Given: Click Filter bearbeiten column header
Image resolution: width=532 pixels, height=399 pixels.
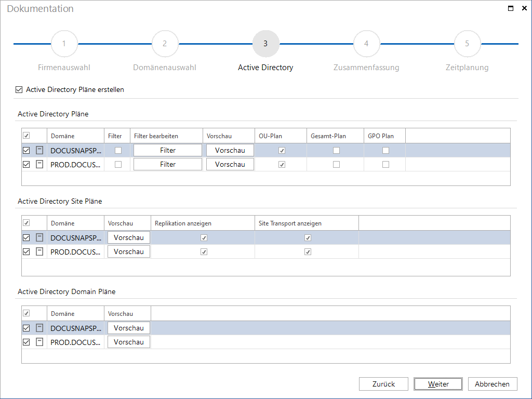Looking at the screenshot, I should click(x=166, y=136).
